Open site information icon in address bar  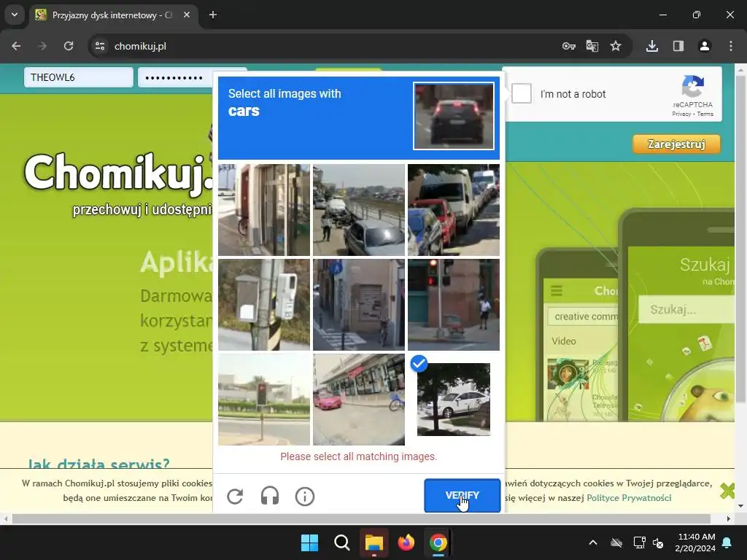point(100,46)
